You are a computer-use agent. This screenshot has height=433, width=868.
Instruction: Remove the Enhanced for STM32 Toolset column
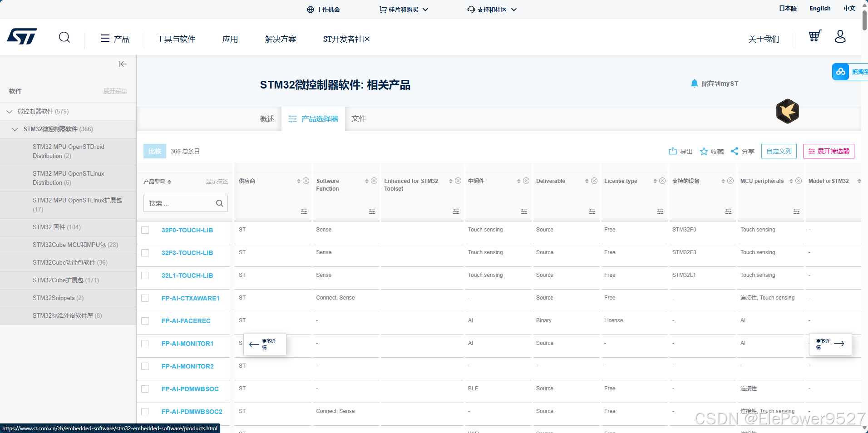[x=458, y=181]
